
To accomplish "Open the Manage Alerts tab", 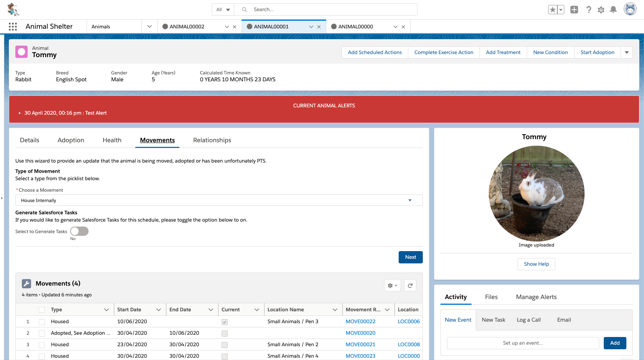I will click(x=536, y=297).
